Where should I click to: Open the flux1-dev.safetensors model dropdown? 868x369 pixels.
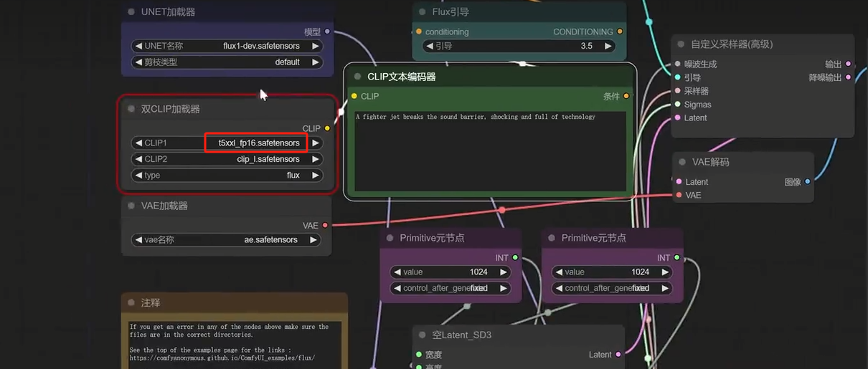pos(227,46)
